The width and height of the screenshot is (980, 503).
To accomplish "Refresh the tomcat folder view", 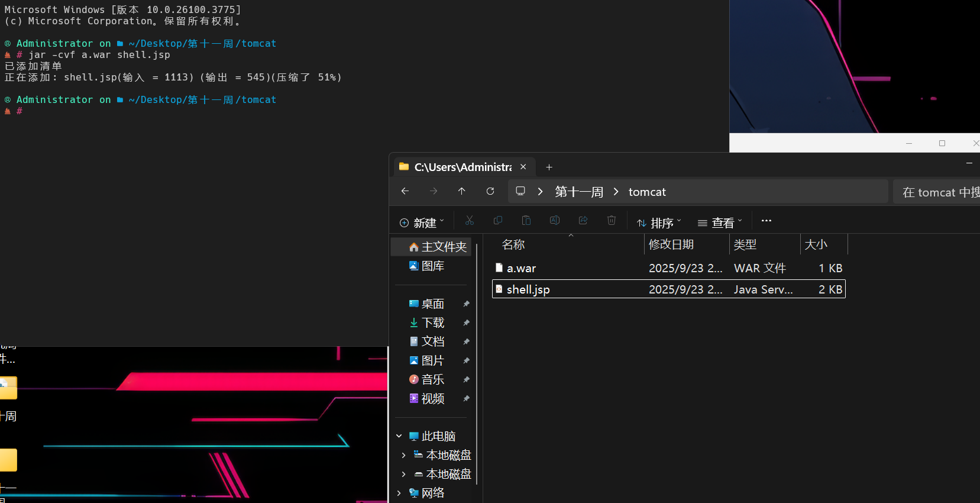I will tap(490, 191).
